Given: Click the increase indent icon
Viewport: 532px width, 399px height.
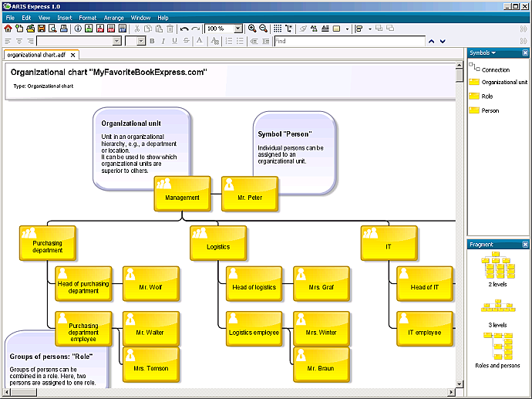Looking at the screenshot, I should (x=266, y=41).
